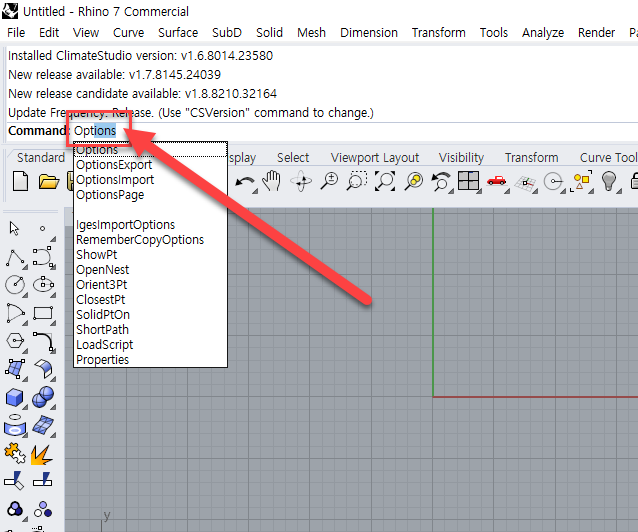The image size is (638, 532).
Task: Click the Open folder icon
Action: click(x=49, y=182)
